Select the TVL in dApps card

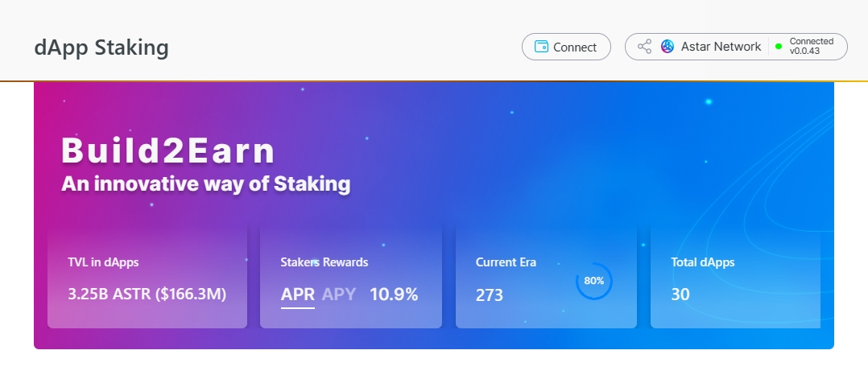pyautogui.click(x=147, y=276)
